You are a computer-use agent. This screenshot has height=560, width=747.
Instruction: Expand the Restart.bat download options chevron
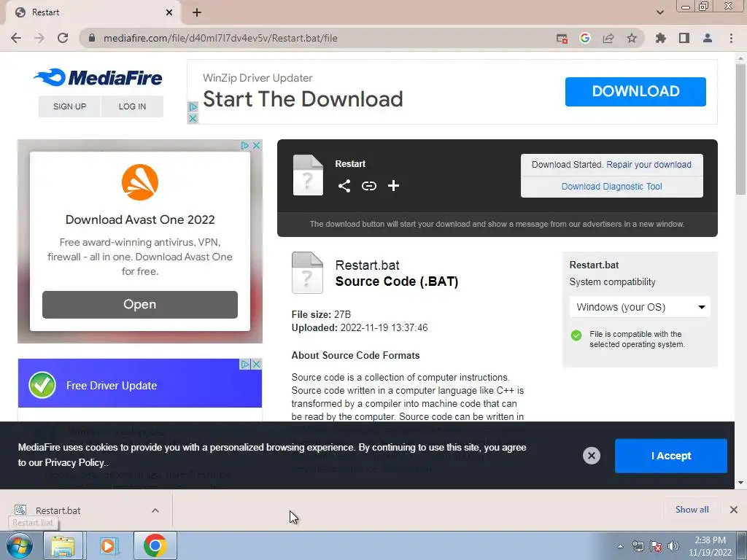[155, 510]
